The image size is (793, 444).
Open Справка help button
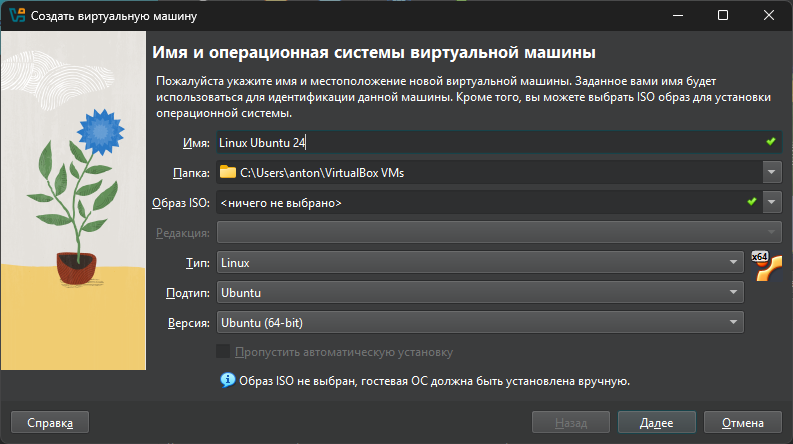50,422
